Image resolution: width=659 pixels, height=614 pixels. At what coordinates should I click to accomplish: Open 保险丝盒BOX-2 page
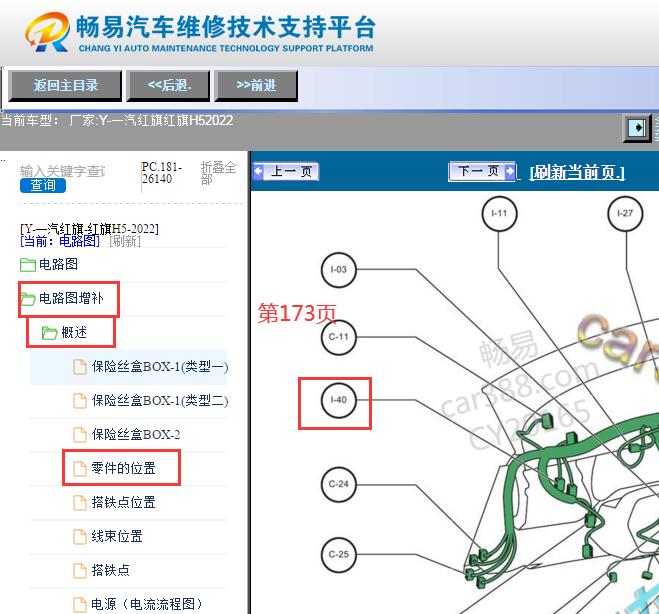pyautogui.click(x=136, y=435)
